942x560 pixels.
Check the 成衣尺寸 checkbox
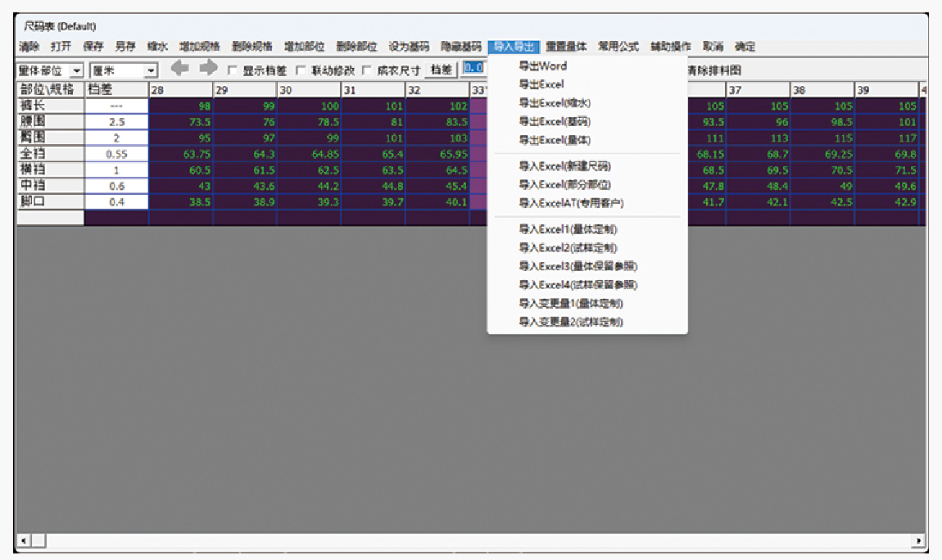pyautogui.click(x=367, y=71)
